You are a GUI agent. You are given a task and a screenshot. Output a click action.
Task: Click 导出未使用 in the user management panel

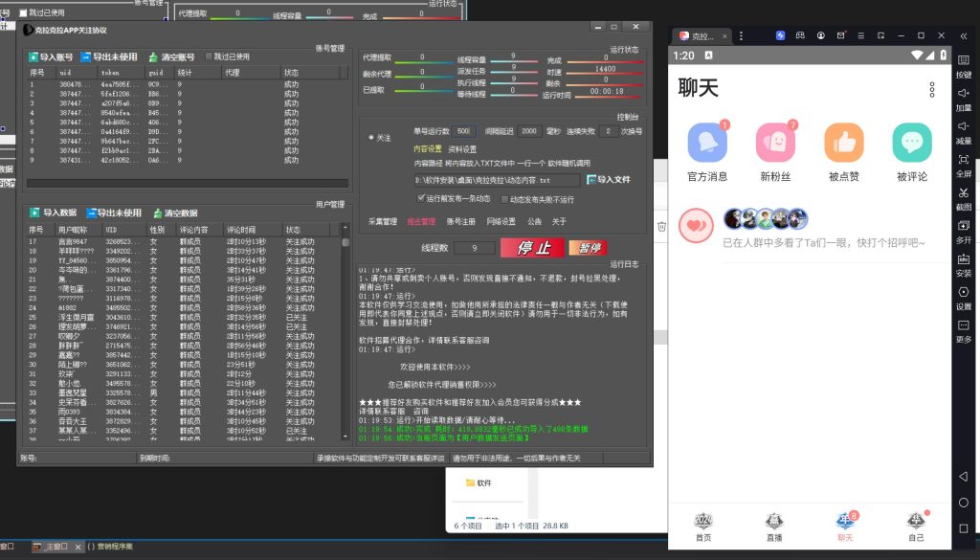pos(113,213)
